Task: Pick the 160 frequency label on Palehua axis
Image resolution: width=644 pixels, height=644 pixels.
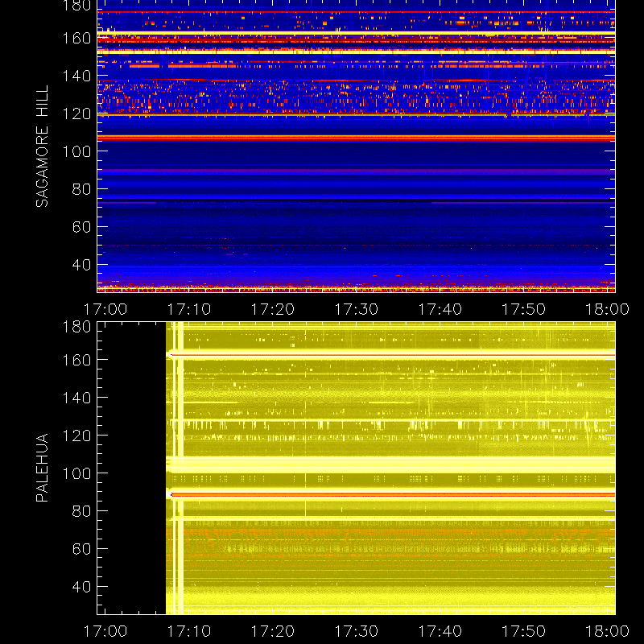Action: 76,360
